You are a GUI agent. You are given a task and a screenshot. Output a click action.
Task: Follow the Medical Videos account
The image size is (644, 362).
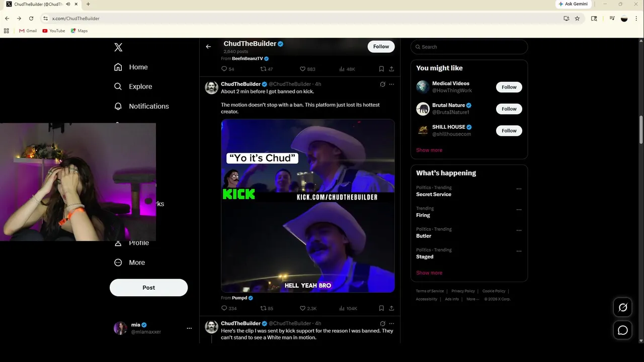pos(509,87)
